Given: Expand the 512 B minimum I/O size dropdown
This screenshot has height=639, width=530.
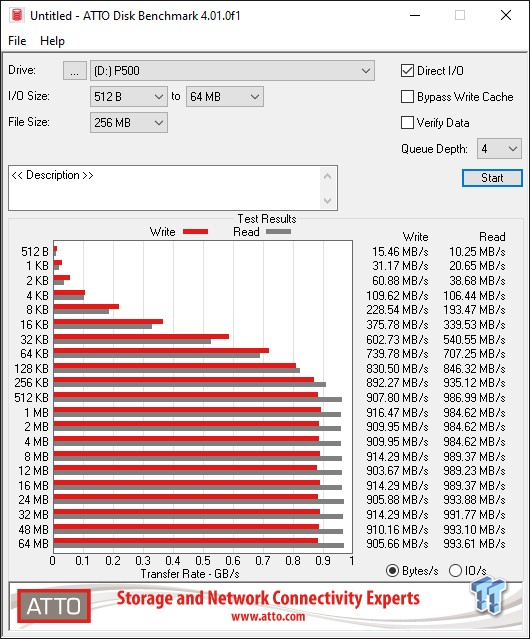Looking at the screenshot, I should point(129,97).
